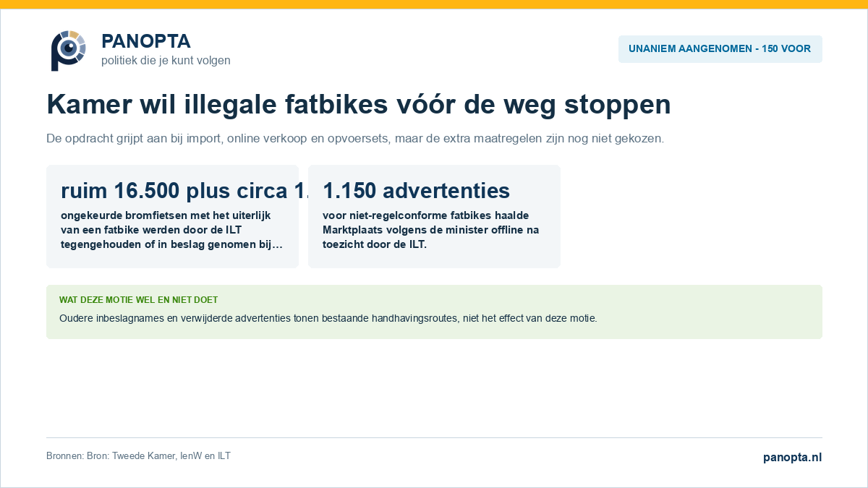Click the Panopta eye logo icon
Screen dimensions: 868x488
(69, 51)
